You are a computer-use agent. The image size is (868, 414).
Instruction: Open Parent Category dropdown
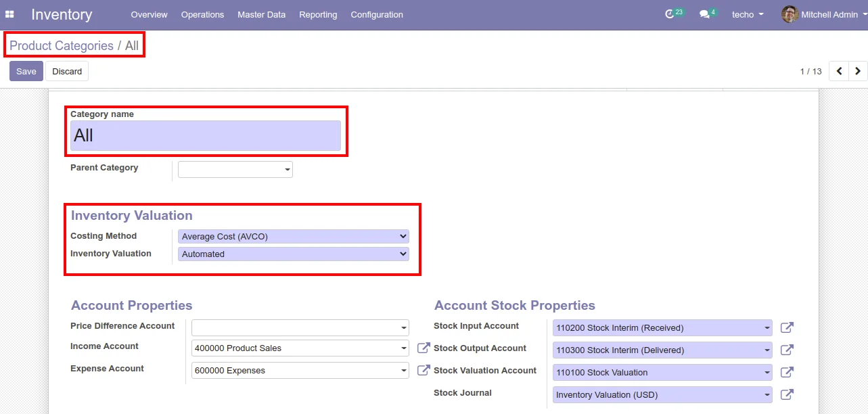click(235, 169)
